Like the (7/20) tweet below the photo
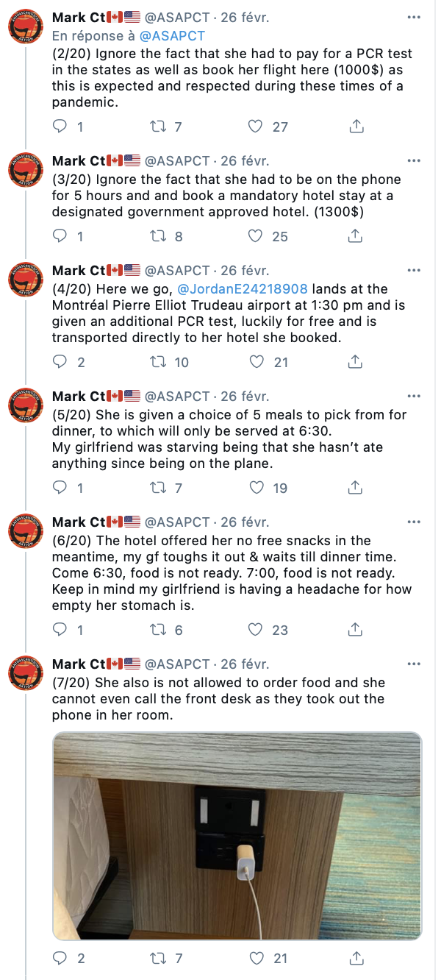This screenshot has width=441, height=980. coord(256,959)
